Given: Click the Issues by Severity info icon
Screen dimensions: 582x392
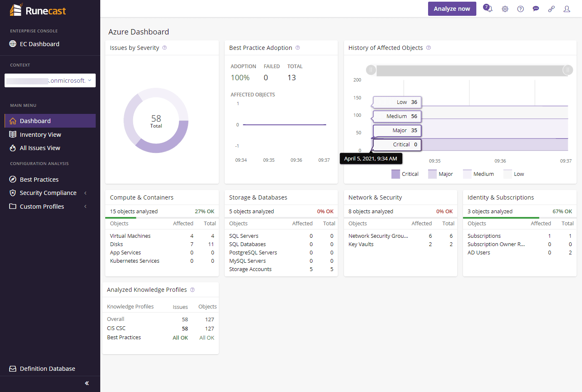Looking at the screenshot, I should [165, 48].
